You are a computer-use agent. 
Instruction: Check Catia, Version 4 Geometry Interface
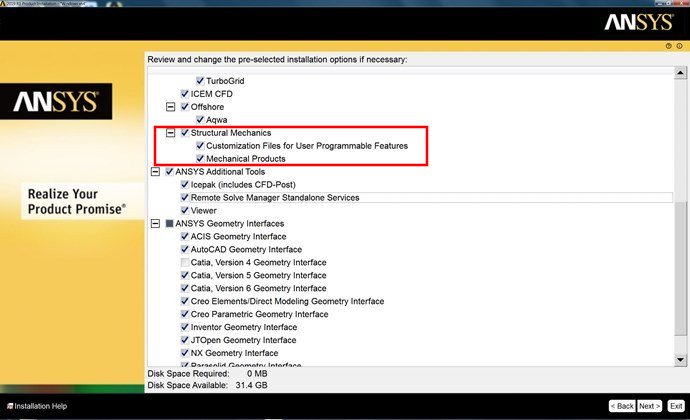(185, 262)
